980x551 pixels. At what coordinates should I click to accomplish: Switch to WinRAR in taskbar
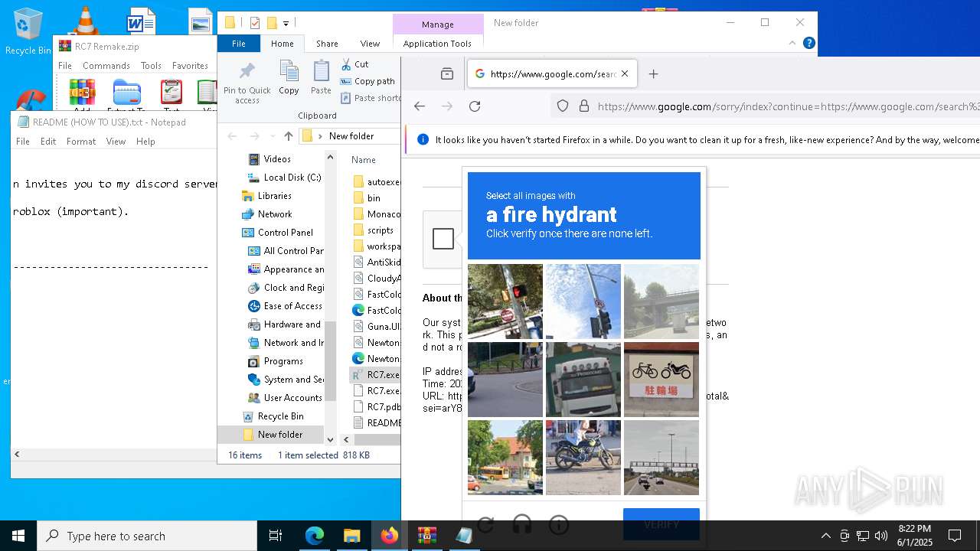(x=426, y=536)
